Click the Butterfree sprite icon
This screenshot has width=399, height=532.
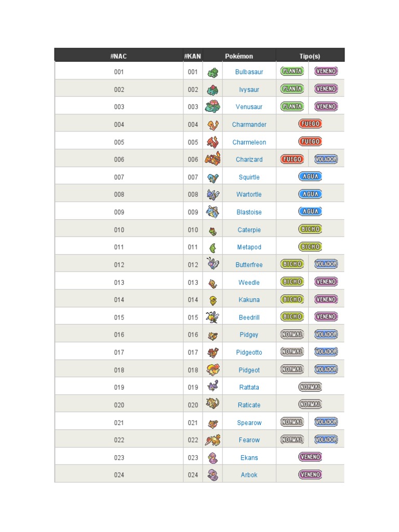[x=212, y=264]
